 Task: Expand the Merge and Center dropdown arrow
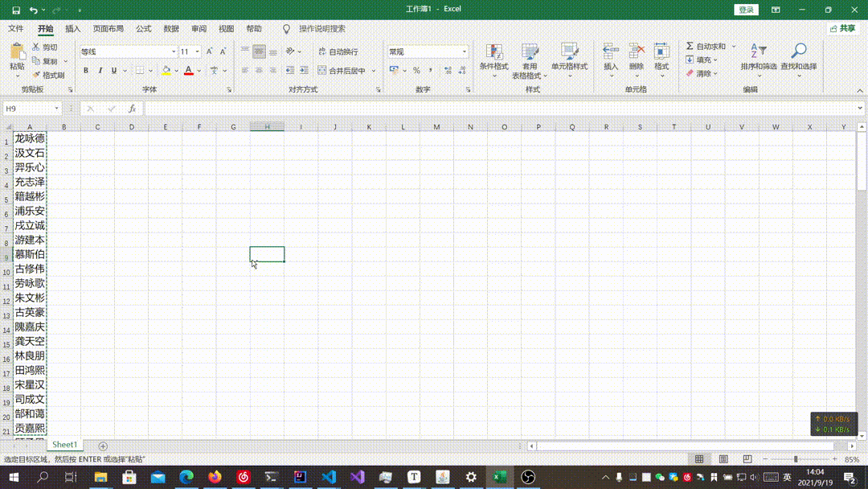tap(374, 71)
